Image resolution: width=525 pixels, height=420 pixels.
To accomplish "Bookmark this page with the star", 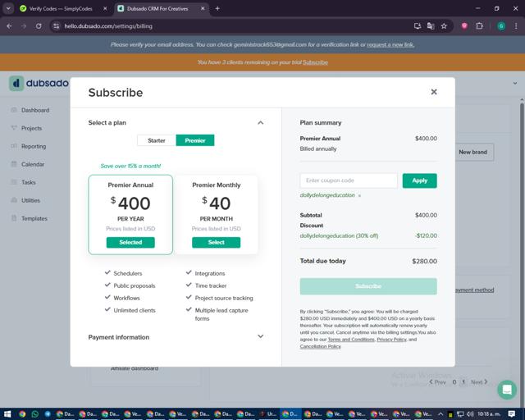I will point(444,26).
